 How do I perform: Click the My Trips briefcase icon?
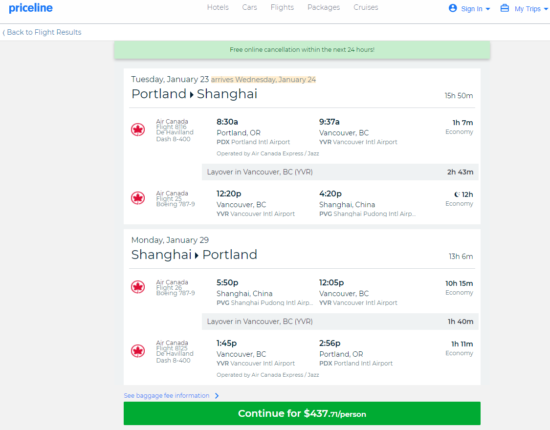pos(504,8)
